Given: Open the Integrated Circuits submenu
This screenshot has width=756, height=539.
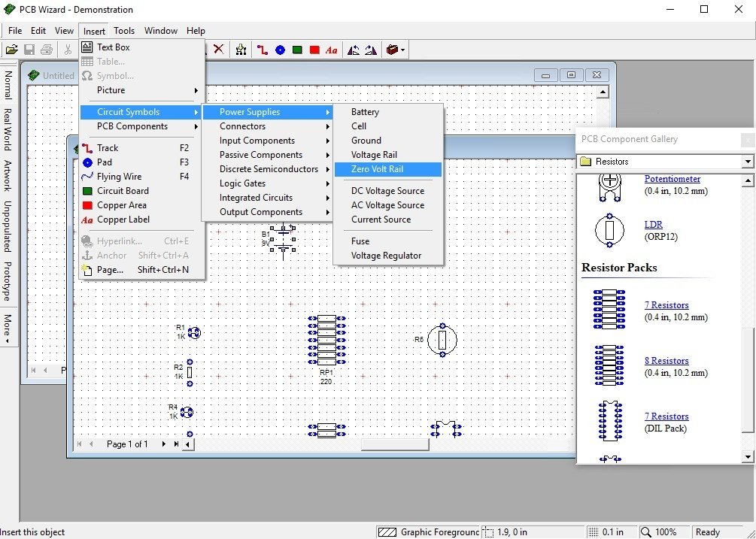Looking at the screenshot, I should (x=268, y=198).
